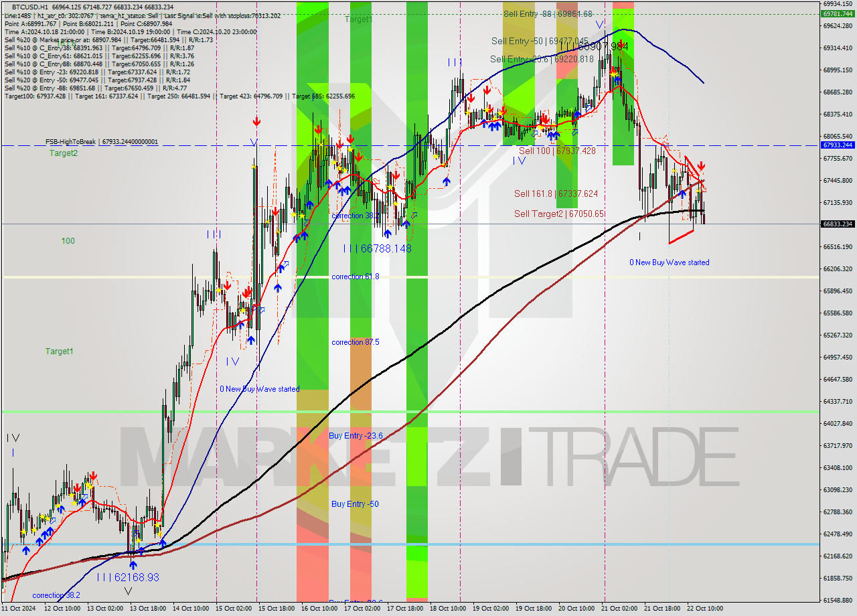Click the '20 Oct 10:00' time label
This screenshot has height=616, width=857.
tap(577, 609)
